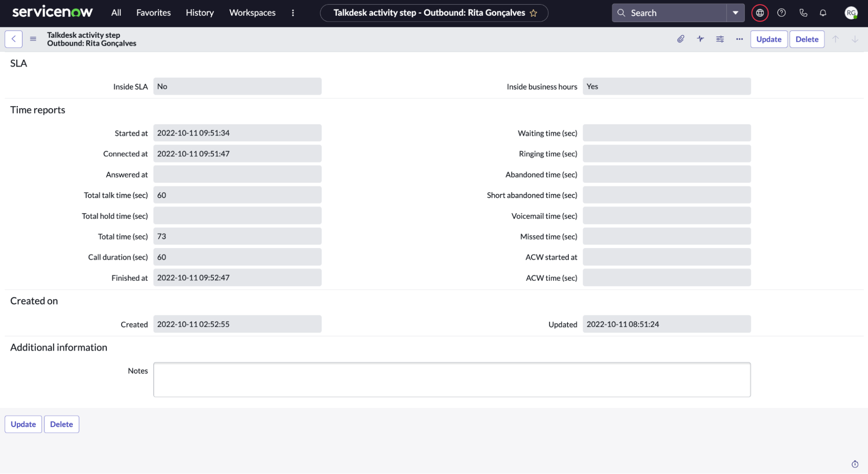Screen dimensions: 868x474
Task: Click the down arrow to go to next record
Action: 854,39
